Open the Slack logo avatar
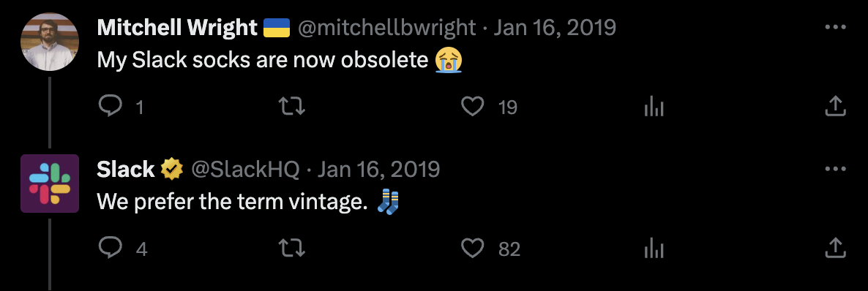Screen dimensions: 868x291 (50, 184)
